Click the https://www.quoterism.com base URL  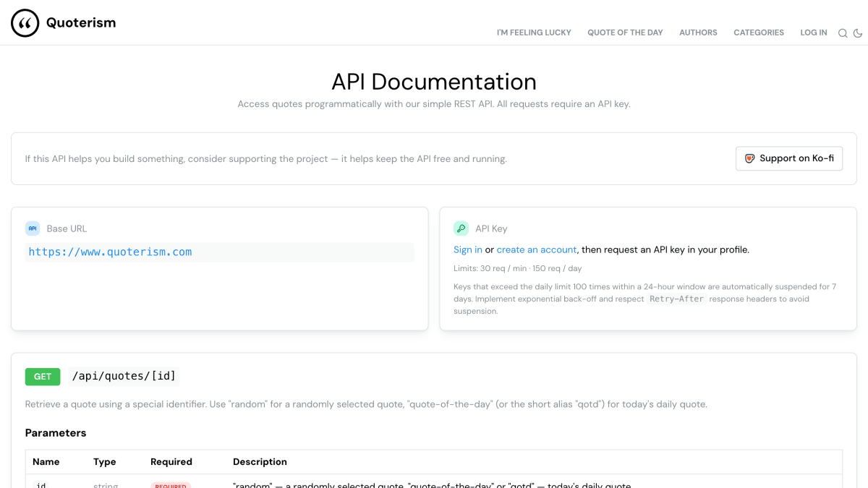click(110, 252)
